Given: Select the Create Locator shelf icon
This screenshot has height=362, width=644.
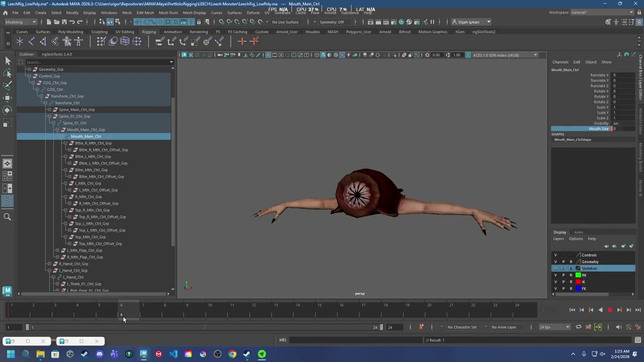Looking at the screenshot, I should [20, 42].
